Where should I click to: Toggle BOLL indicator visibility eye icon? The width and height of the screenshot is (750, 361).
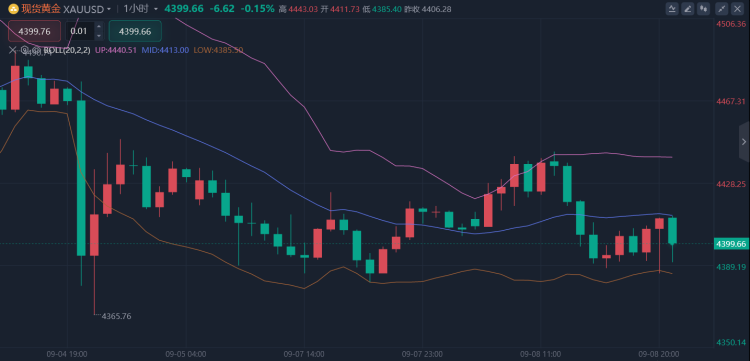(37, 50)
